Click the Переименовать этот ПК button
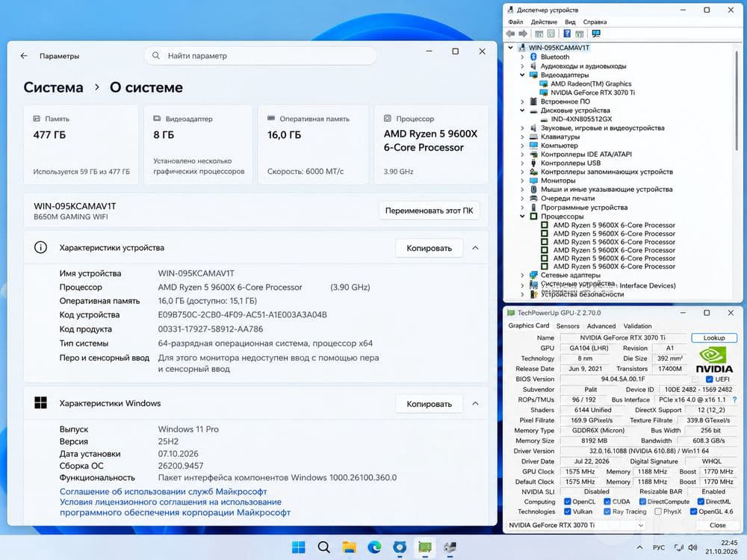This screenshot has width=747, height=560. pyautogui.click(x=430, y=211)
